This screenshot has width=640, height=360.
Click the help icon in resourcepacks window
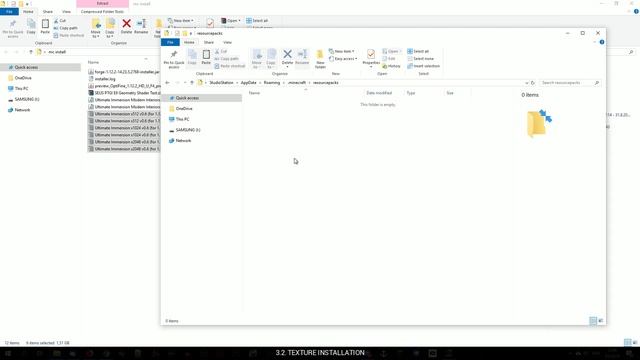coord(602,42)
